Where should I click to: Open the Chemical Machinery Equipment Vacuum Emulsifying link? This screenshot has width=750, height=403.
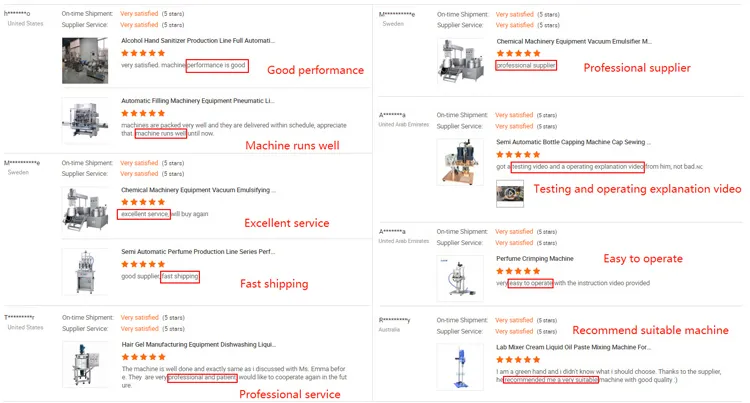[198, 189]
